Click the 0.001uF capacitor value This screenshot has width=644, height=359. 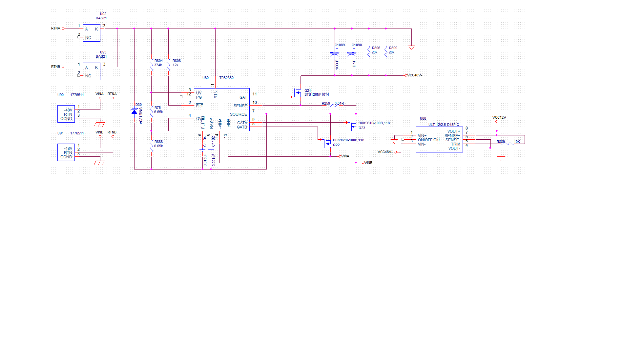click(214, 160)
